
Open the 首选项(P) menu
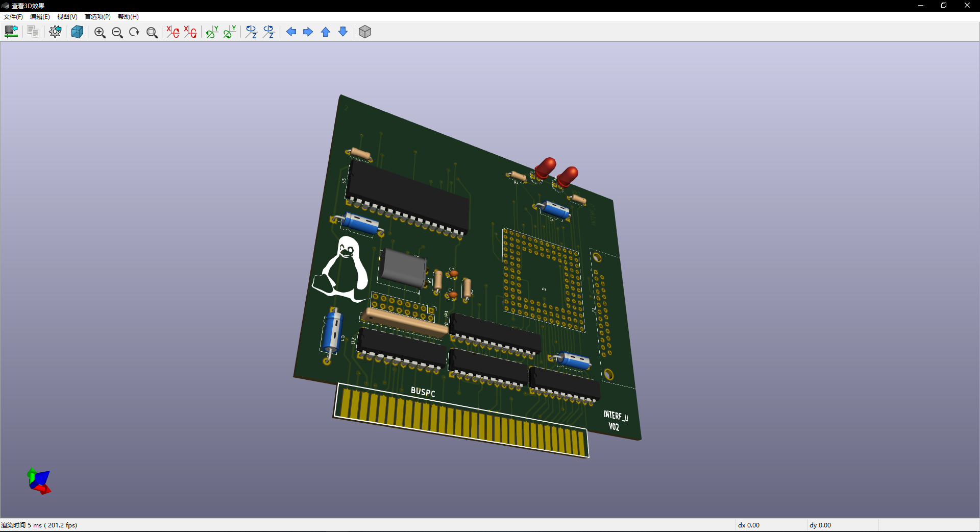click(97, 16)
